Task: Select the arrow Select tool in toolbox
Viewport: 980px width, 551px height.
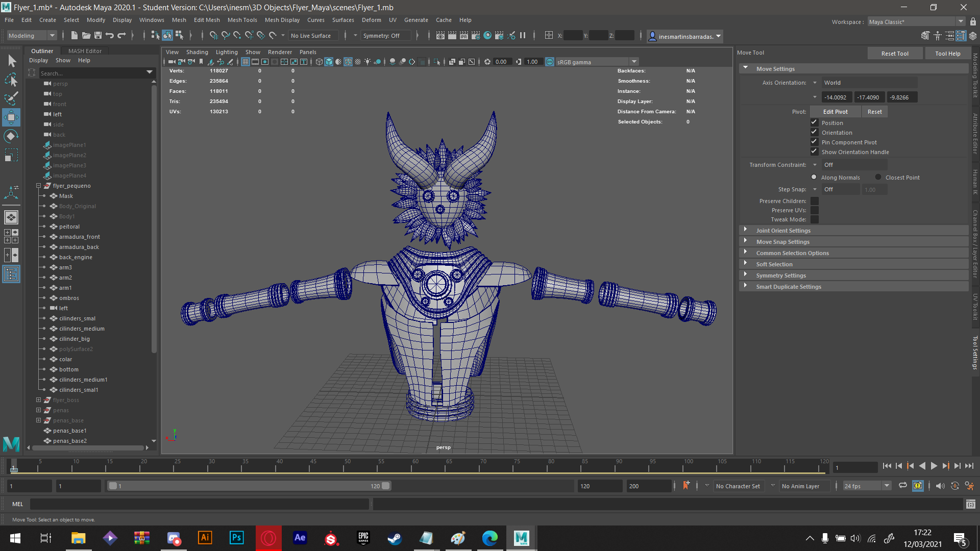Action: pyautogui.click(x=11, y=61)
